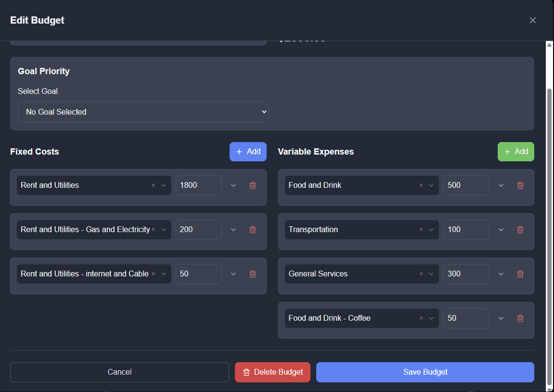554x392 pixels.
Task: Expand details for the "General Services" expense row
Action: (x=501, y=274)
